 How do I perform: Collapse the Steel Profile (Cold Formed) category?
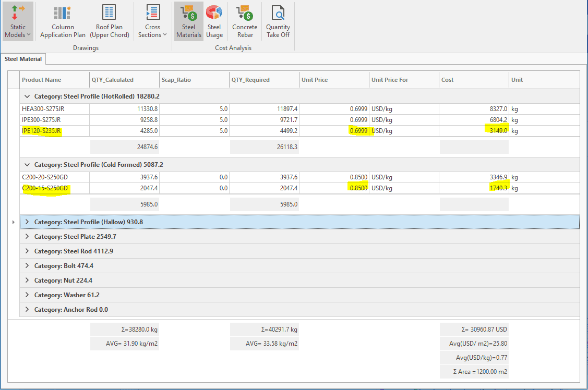point(27,165)
